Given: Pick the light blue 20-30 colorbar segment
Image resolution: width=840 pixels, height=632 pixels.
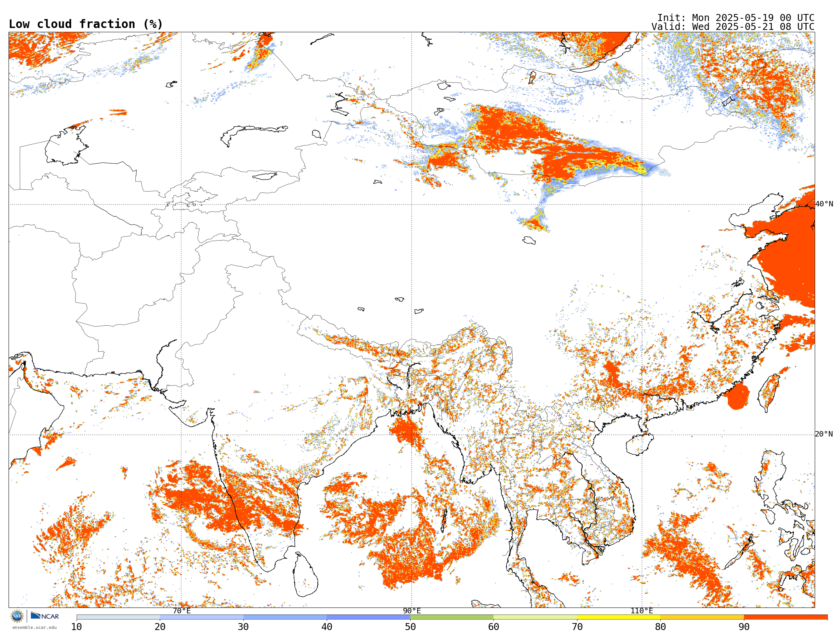Looking at the screenshot, I should click(202, 617).
